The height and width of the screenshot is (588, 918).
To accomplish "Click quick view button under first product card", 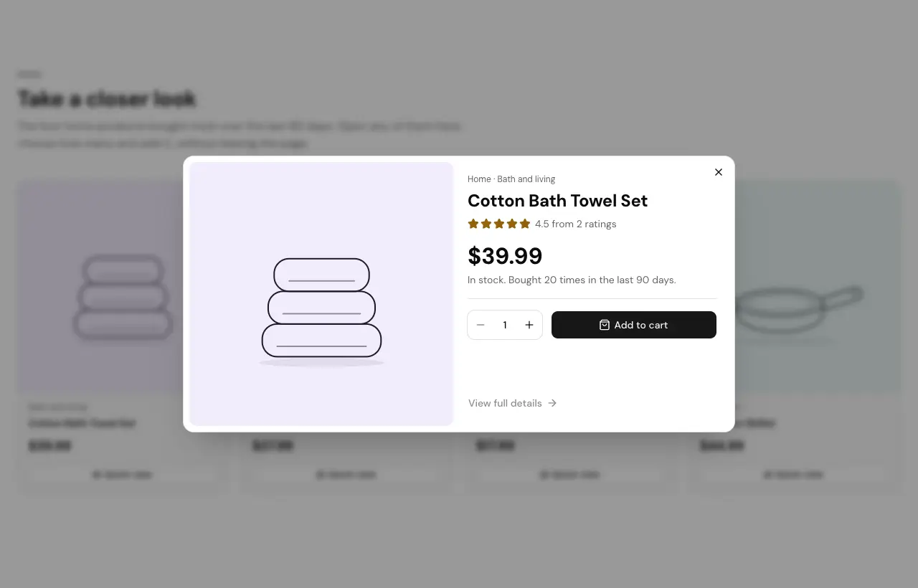I will coord(122,475).
